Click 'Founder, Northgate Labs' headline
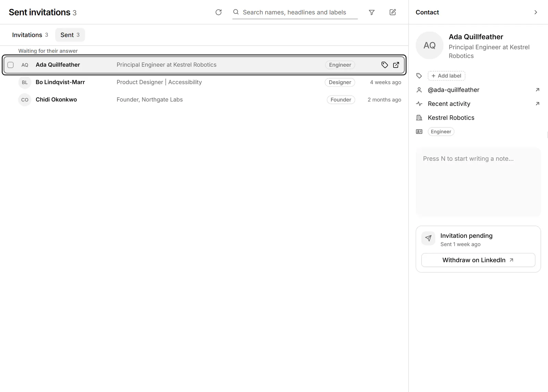Screen dimensions: 548x392 click(150, 100)
